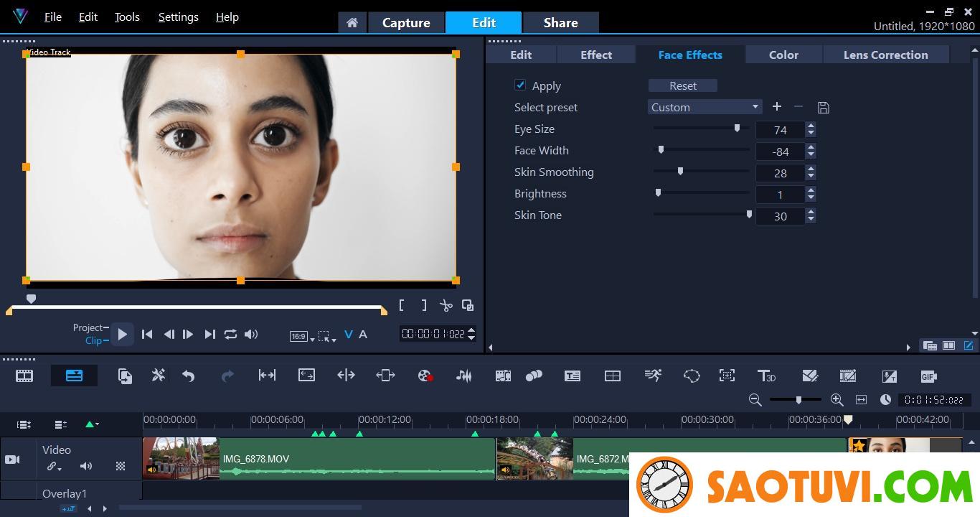Open the Sound Mixer icon
This screenshot has width=980, height=517.
pos(464,376)
